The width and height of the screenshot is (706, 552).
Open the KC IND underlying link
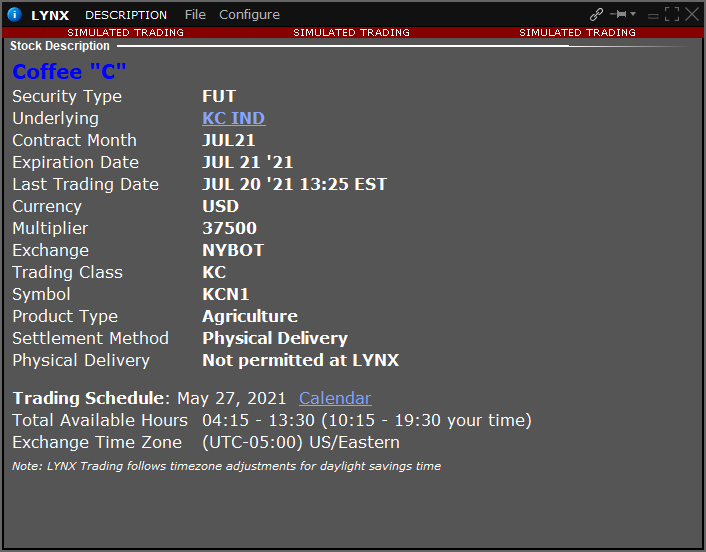coord(234,118)
